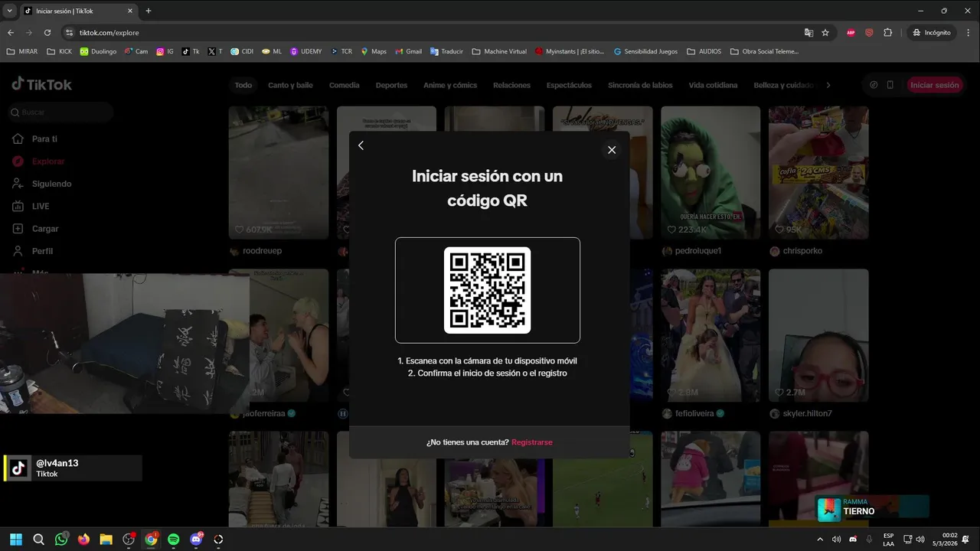Open the Registrarse sign-up link
The width and height of the screenshot is (980, 551).
point(532,442)
